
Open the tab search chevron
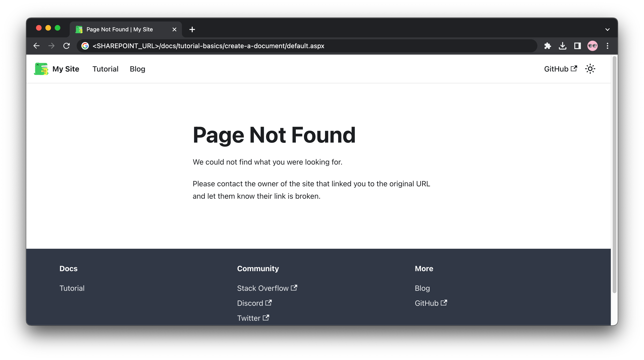tap(607, 29)
